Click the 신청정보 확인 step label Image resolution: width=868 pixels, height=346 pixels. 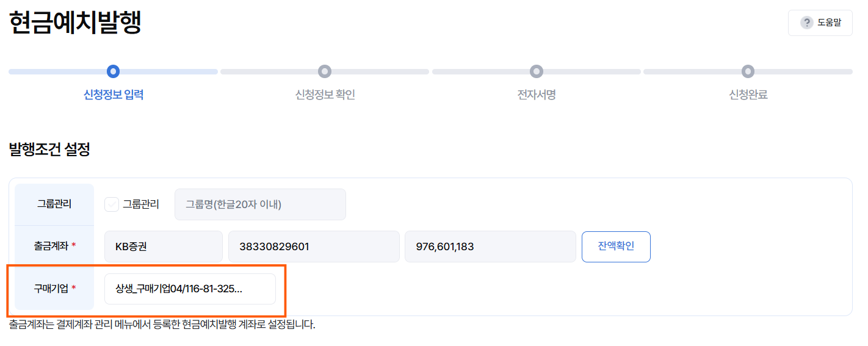pyautogui.click(x=325, y=95)
